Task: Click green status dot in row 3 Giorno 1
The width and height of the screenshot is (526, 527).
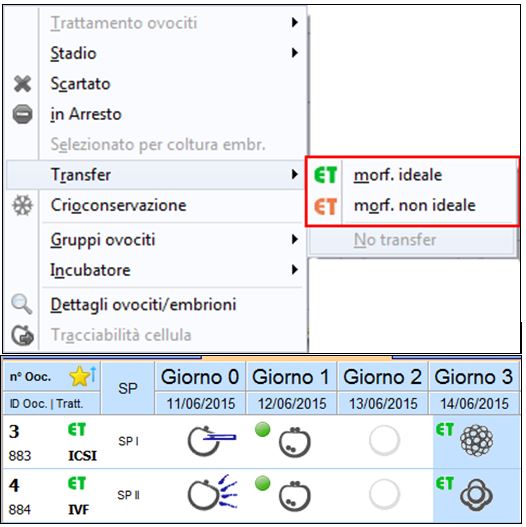Action: click(262, 430)
